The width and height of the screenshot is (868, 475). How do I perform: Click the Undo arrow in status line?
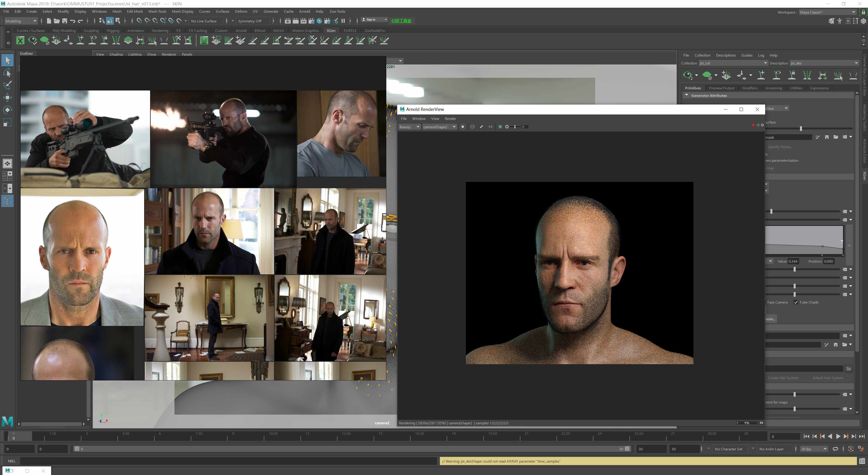coord(73,21)
